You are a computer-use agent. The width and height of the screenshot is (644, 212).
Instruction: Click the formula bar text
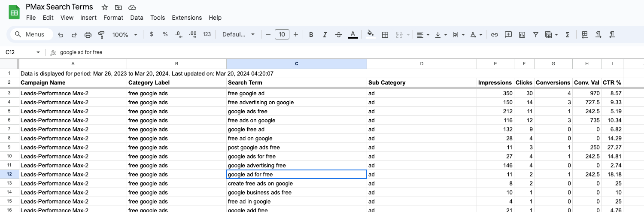(x=81, y=52)
